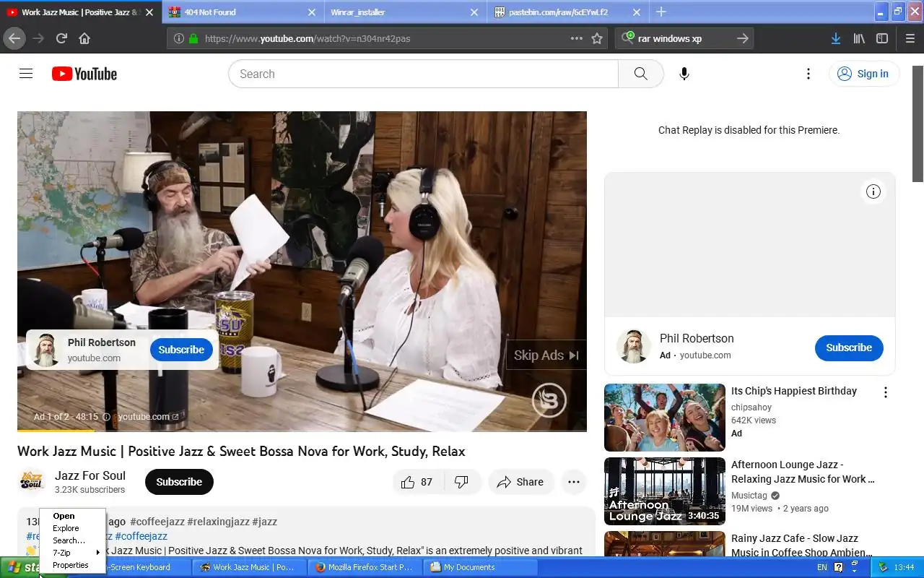Switch to the Winrar_installer tab
Image resolution: width=924 pixels, height=578 pixels.
coord(404,12)
